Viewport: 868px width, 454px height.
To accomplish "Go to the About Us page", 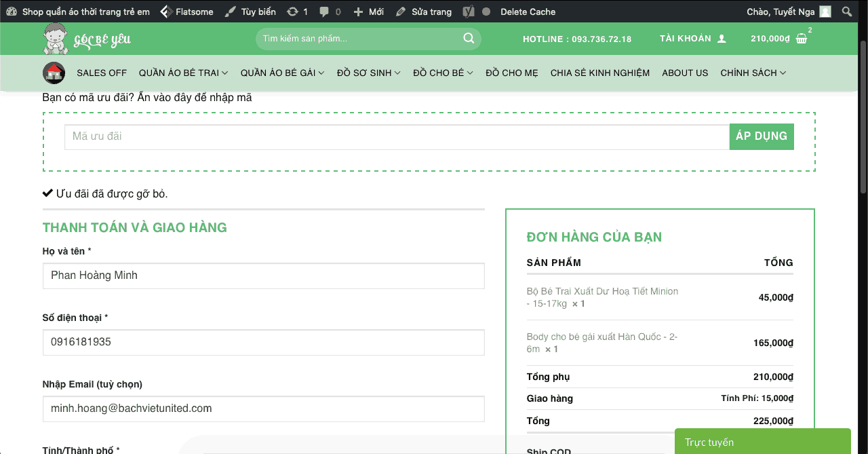I will coord(685,73).
